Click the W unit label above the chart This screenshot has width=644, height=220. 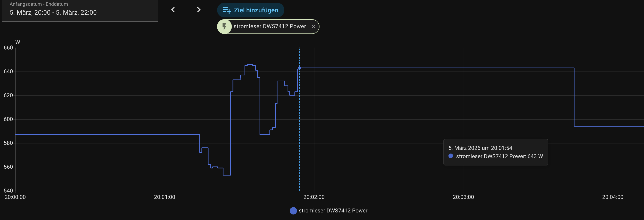(17, 42)
